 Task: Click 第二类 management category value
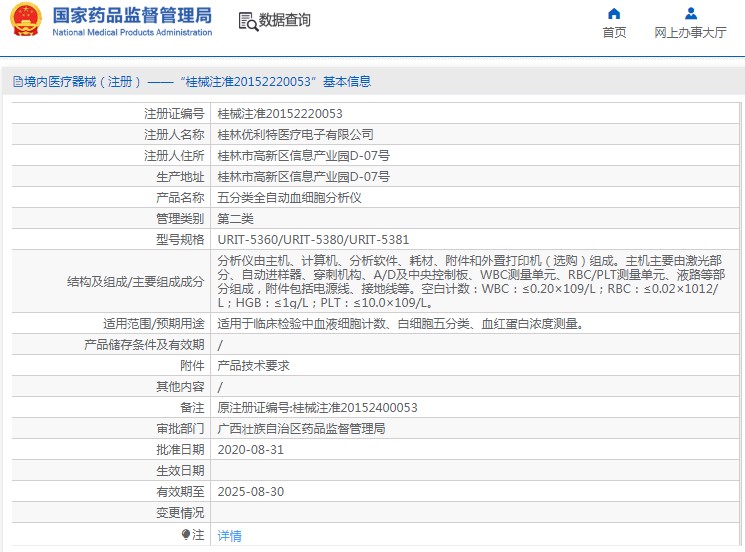235,219
